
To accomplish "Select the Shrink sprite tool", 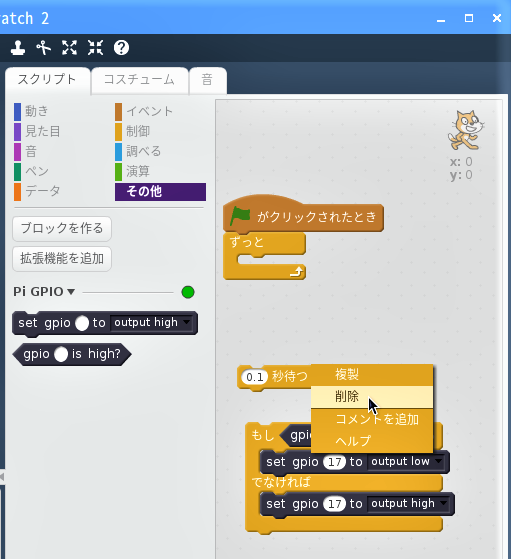I will click(x=95, y=47).
